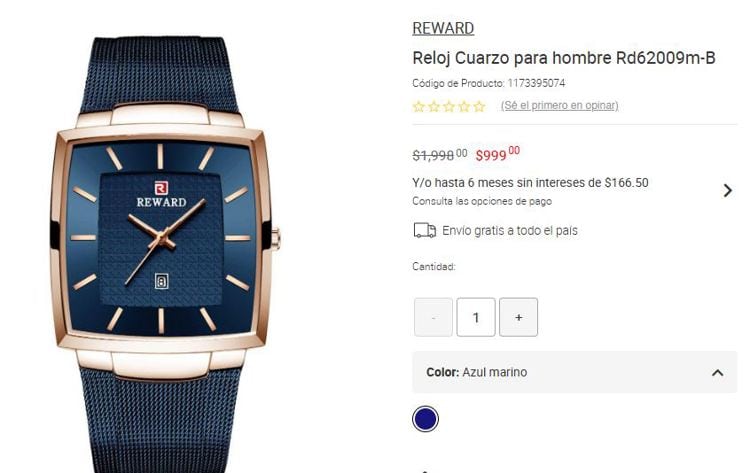This screenshot has height=473, width=750.
Task: Decrease quantity with the minus button
Action: tap(433, 317)
